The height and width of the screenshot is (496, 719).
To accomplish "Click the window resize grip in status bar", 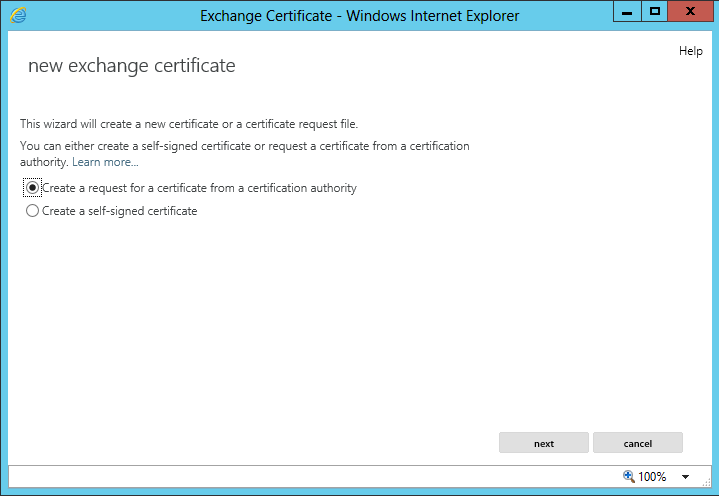I will pyautogui.click(x=707, y=482).
